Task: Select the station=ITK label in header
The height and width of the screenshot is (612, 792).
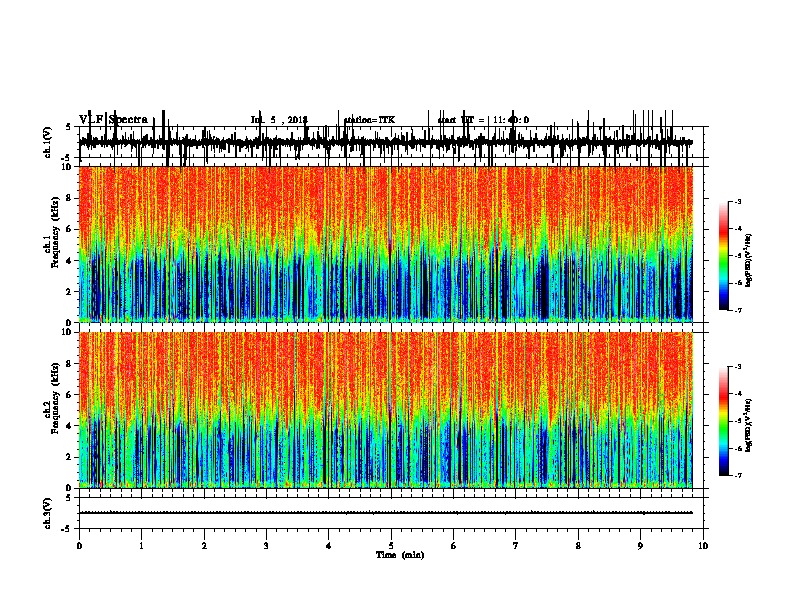Action: (x=369, y=120)
